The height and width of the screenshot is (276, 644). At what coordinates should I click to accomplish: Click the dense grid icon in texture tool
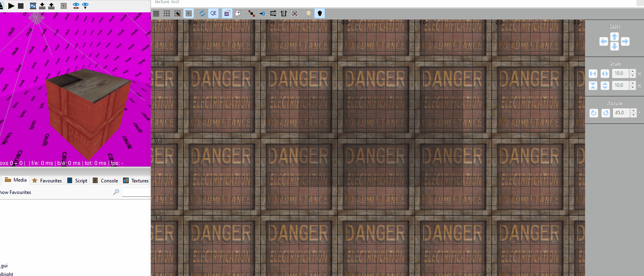point(156,14)
